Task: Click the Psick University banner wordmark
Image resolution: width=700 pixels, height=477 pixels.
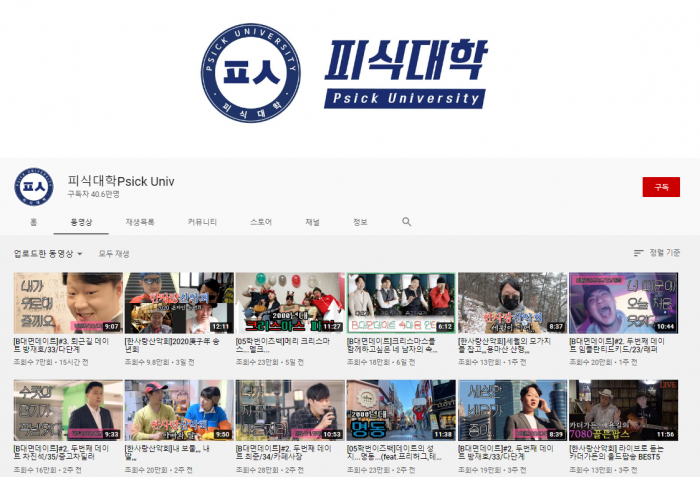Action: [x=406, y=74]
